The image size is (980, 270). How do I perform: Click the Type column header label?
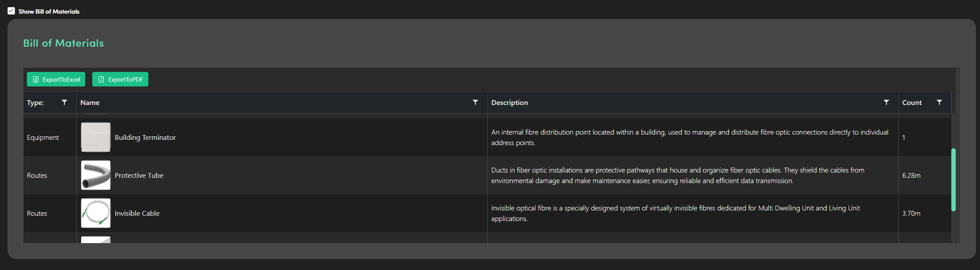point(35,102)
